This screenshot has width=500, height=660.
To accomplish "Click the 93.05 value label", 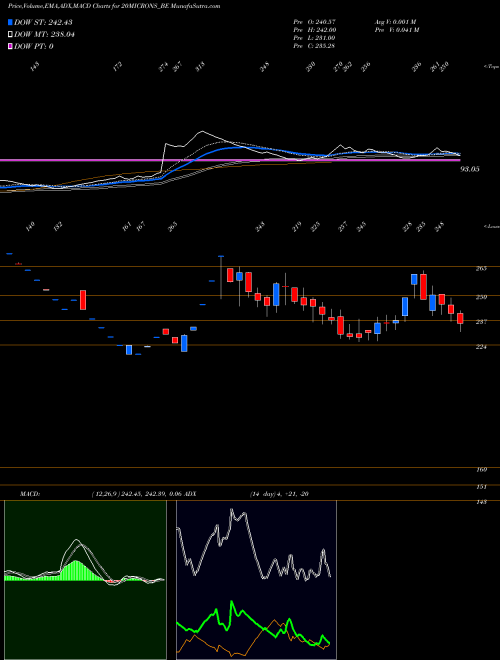I will 470,169.
